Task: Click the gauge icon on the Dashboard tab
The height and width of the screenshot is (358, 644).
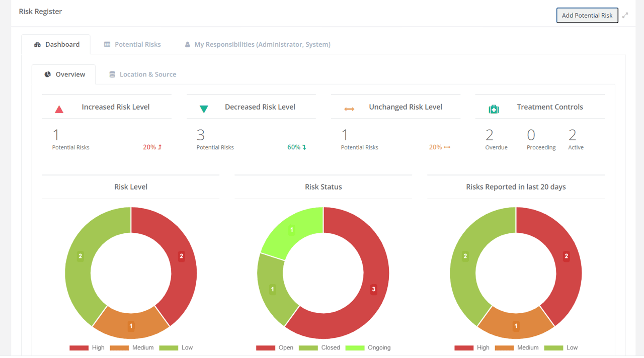Action: [x=37, y=44]
